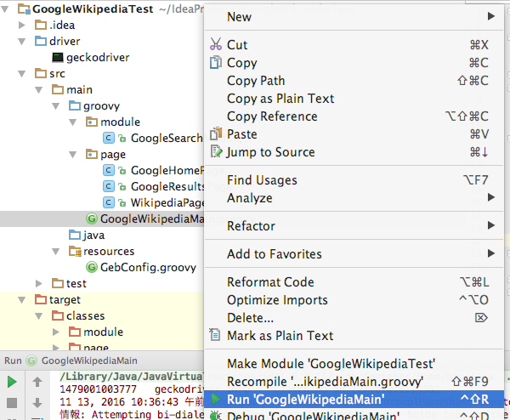Choose Recompile '...ikipediaMain.groovy'

pos(354,381)
